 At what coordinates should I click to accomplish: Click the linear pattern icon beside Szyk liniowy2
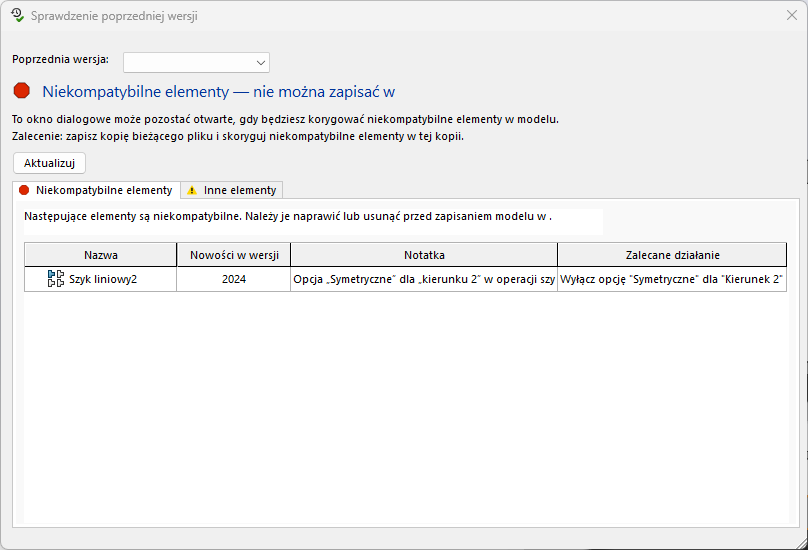pos(56,279)
